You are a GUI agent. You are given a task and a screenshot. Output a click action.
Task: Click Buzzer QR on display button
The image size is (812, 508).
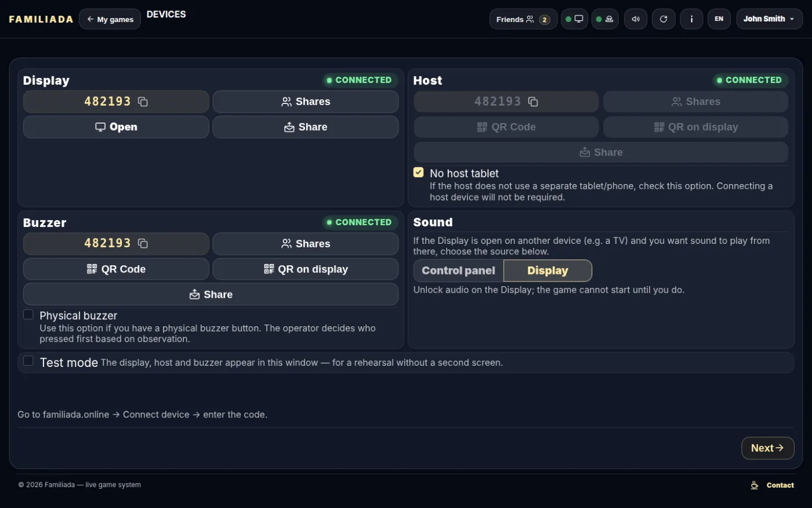click(306, 269)
